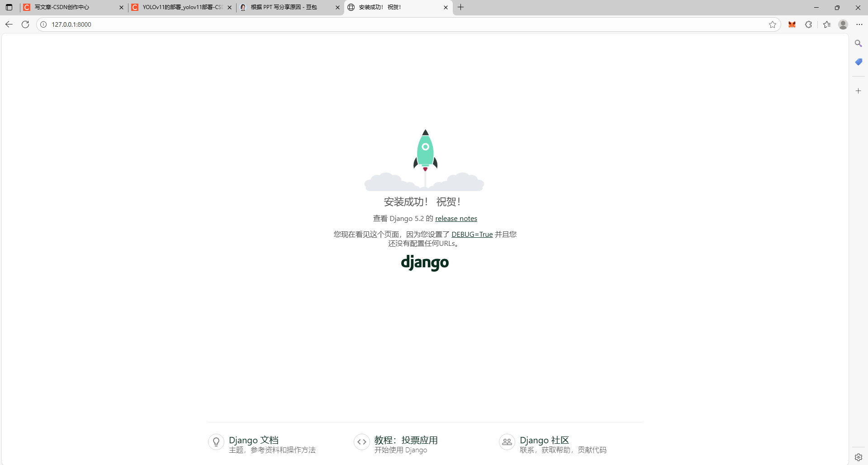This screenshot has width=868, height=465.
Task: Open the sidebar search icon
Action: pyautogui.click(x=858, y=43)
